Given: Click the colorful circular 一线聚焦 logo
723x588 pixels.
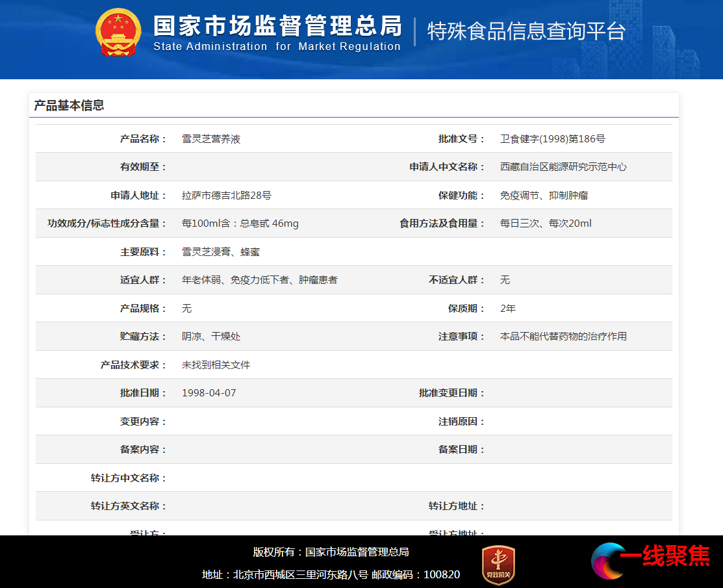Looking at the screenshot, I should (609, 560).
